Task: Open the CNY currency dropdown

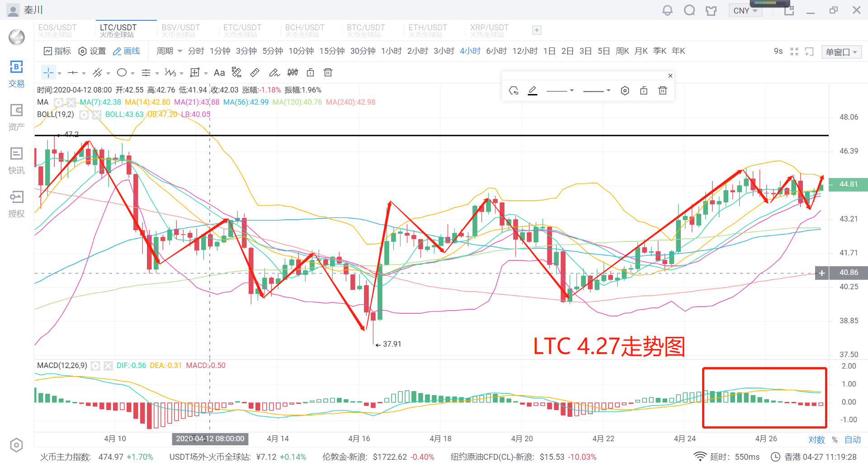Action: (x=745, y=10)
